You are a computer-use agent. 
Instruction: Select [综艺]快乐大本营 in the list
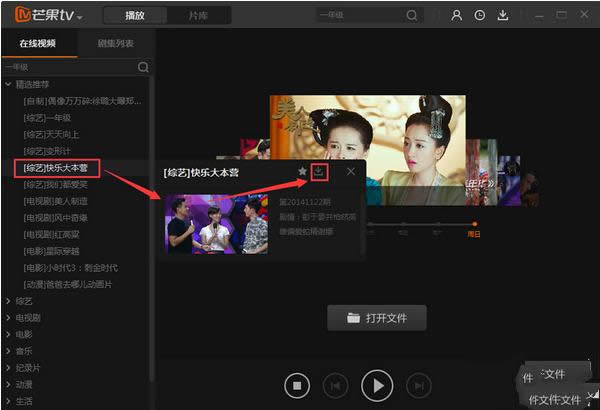coord(57,168)
